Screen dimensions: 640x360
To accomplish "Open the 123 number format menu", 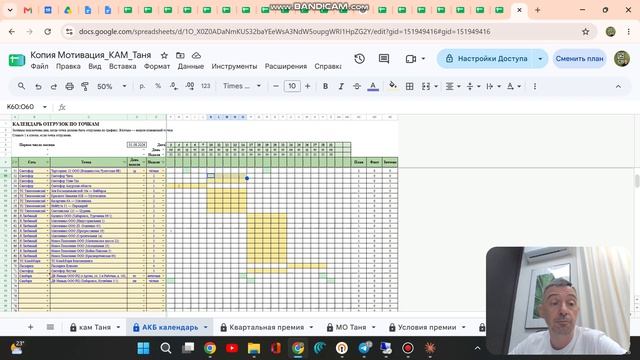I will 206,86.
